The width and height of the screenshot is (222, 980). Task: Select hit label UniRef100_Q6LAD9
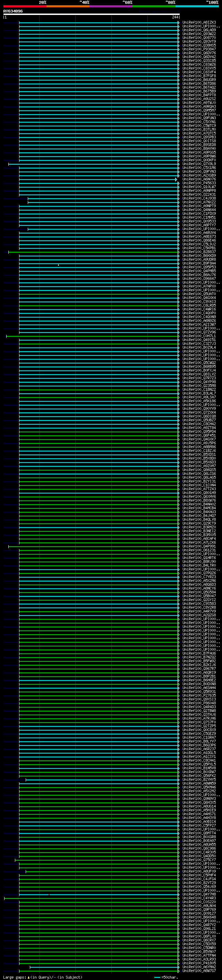tap(199, 30)
